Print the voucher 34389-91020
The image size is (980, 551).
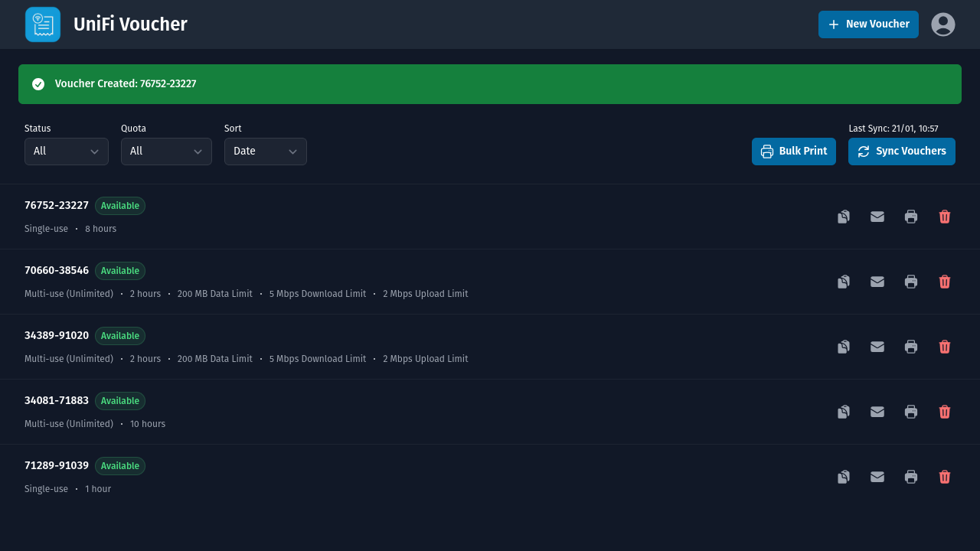pos(910,347)
